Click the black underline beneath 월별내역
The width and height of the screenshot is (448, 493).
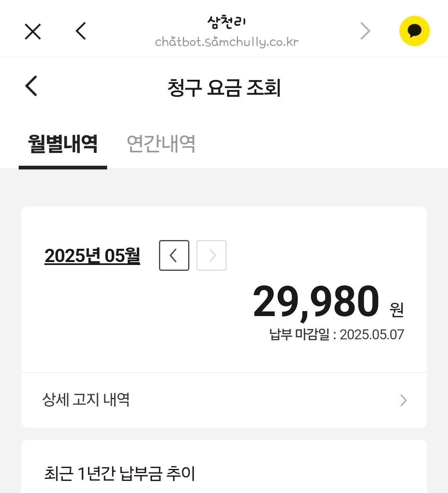[x=63, y=167]
